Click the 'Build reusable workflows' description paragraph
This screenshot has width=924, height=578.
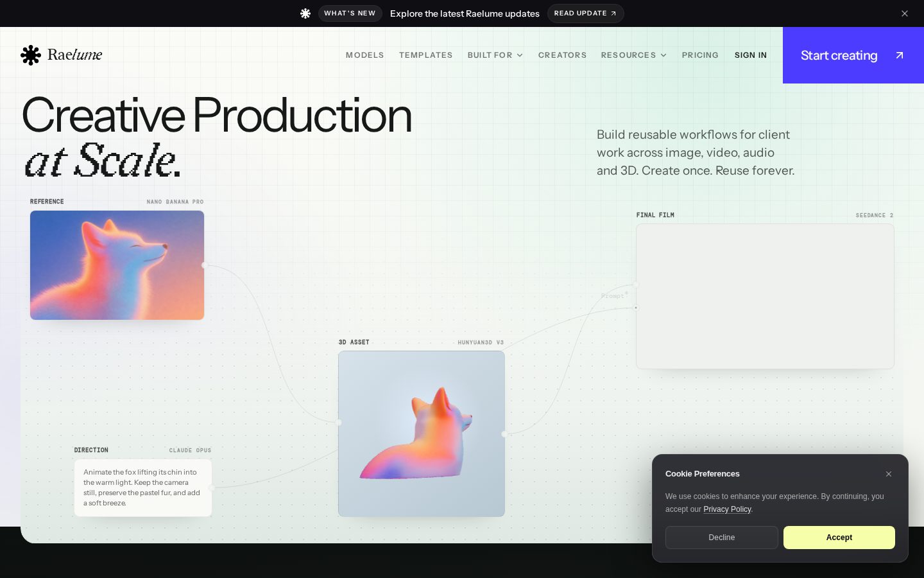click(x=696, y=153)
